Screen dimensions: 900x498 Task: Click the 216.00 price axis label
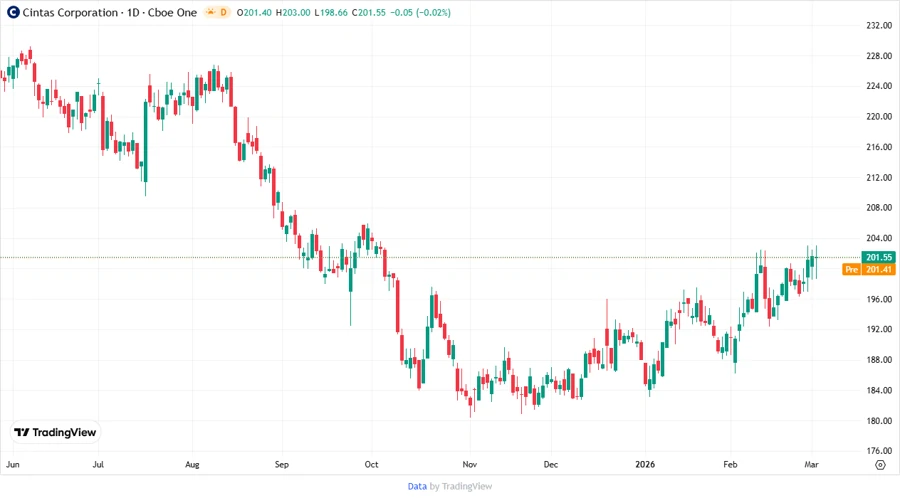(879, 147)
